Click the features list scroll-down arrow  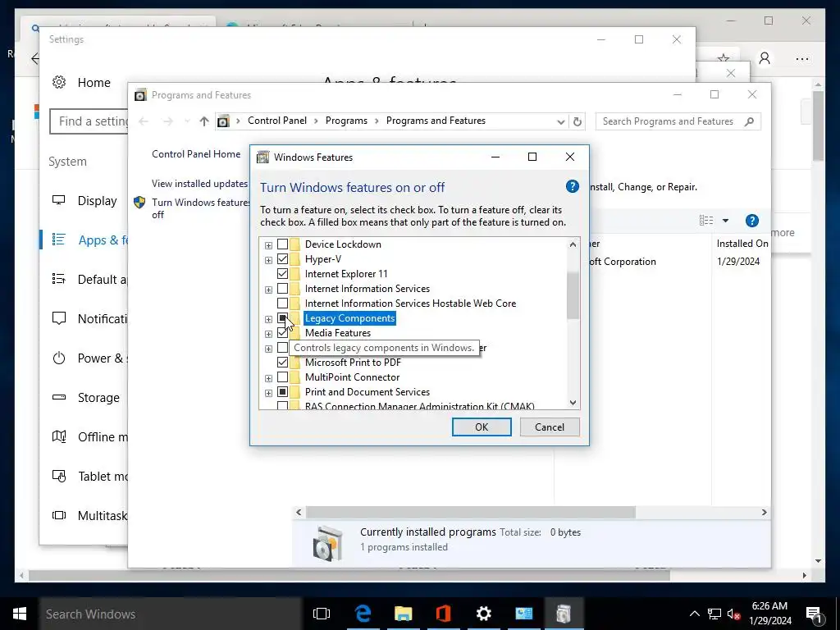573,403
